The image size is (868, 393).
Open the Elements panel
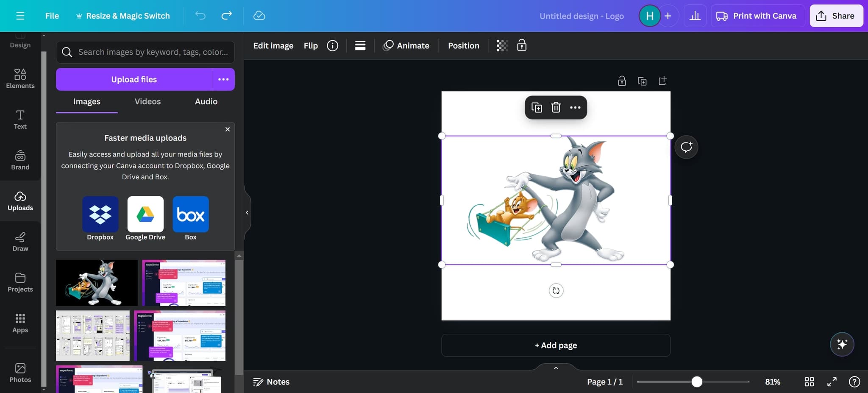20,78
